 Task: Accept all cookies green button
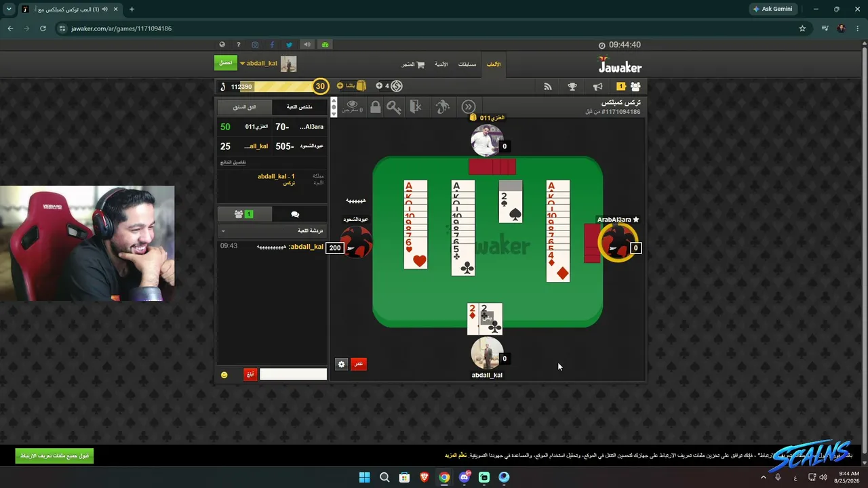[54, 455]
